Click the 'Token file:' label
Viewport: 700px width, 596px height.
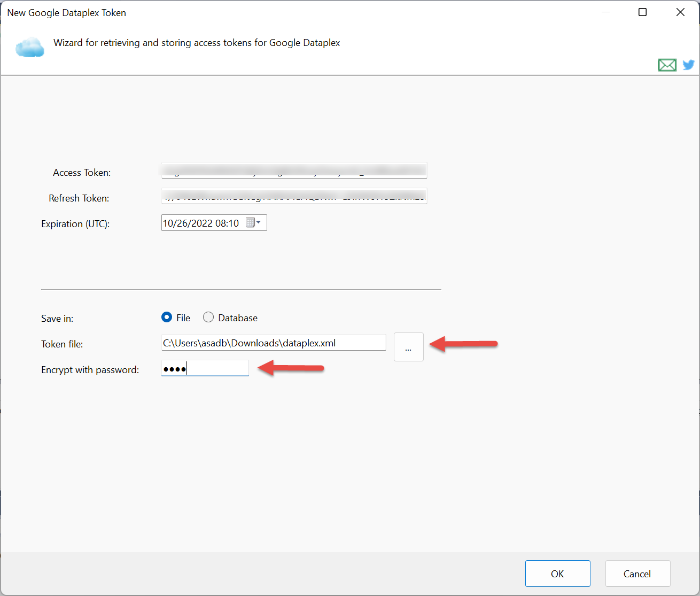pyautogui.click(x=62, y=344)
